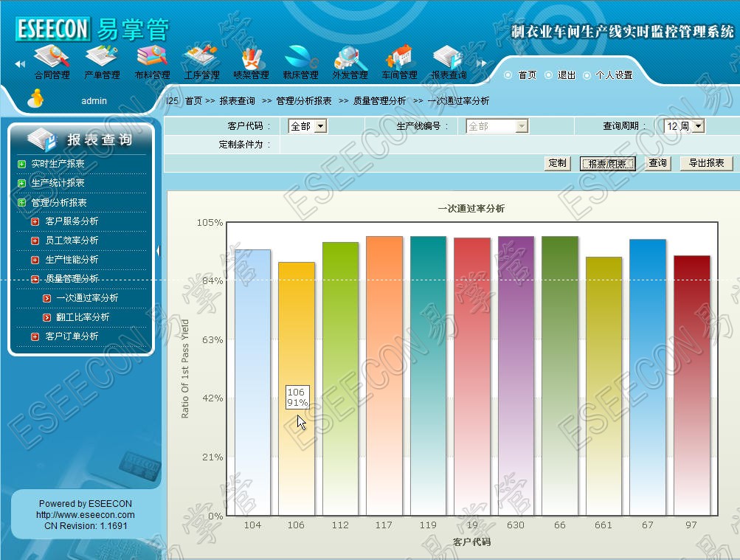Open the 外发管理 icon
The width and height of the screenshot is (740, 560).
coord(350,57)
